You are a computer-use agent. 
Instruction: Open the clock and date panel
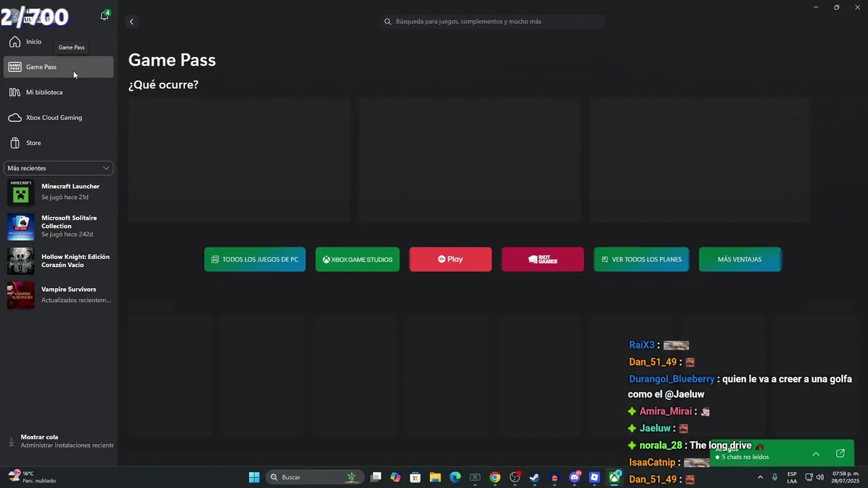846,477
